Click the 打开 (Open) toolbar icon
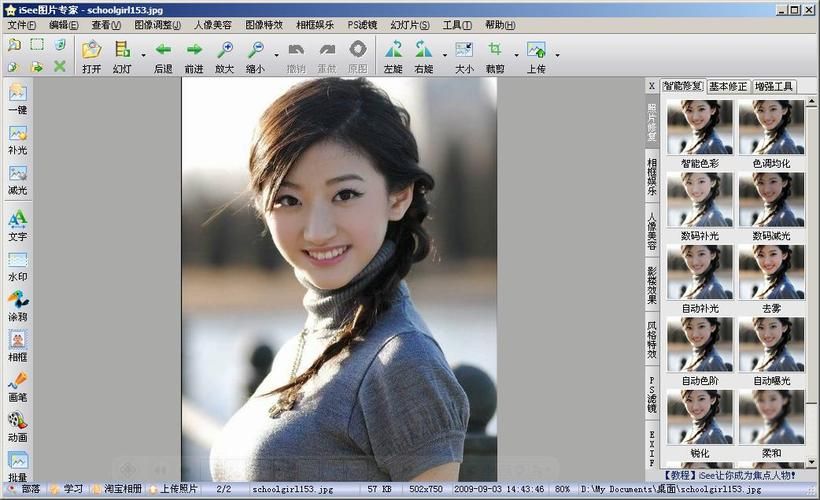820x500 pixels. click(x=92, y=55)
